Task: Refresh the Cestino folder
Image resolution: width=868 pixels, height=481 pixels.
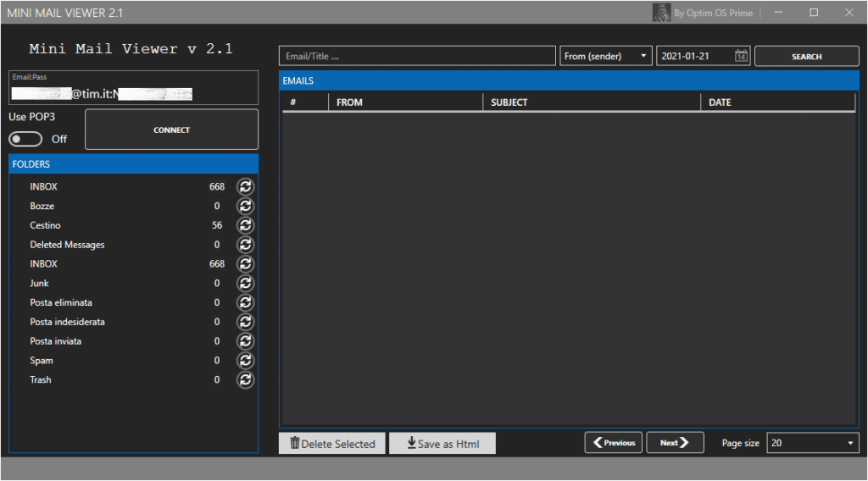Action: pos(245,225)
